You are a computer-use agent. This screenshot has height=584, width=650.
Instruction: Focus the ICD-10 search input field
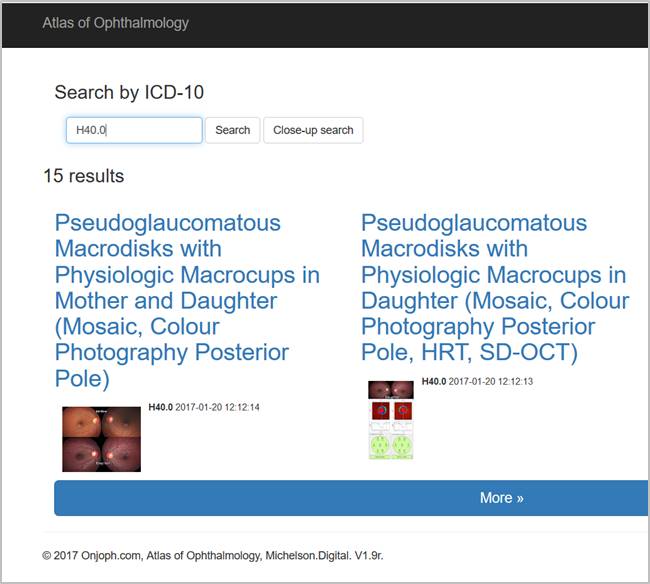coord(134,130)
